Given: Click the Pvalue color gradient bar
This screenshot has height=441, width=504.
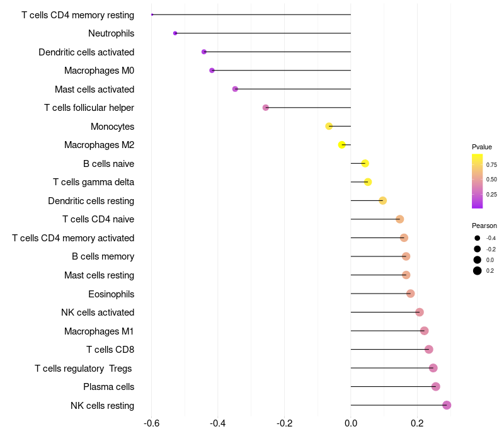Looking at the screenshot, I should tap(477, 181).
